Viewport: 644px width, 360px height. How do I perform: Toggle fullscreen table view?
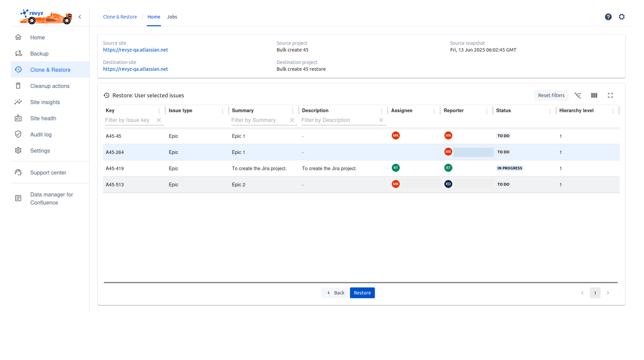[x=610, y=96]
